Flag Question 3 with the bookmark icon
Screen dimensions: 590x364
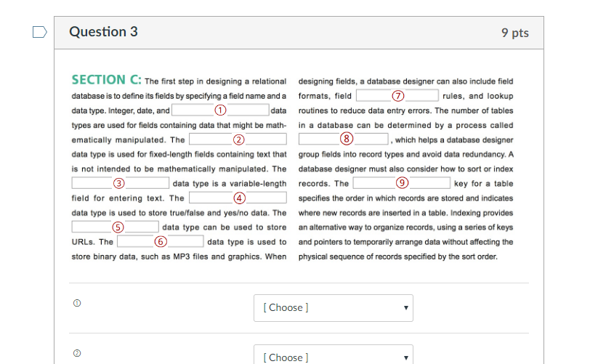39,33
